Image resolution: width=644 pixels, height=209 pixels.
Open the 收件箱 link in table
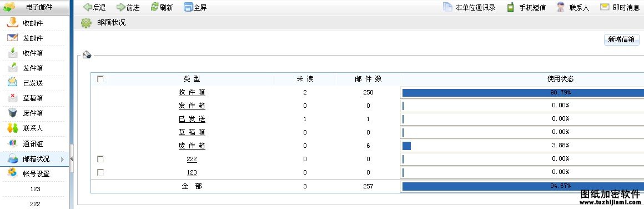pyautogui.click(x=192, y=93)
